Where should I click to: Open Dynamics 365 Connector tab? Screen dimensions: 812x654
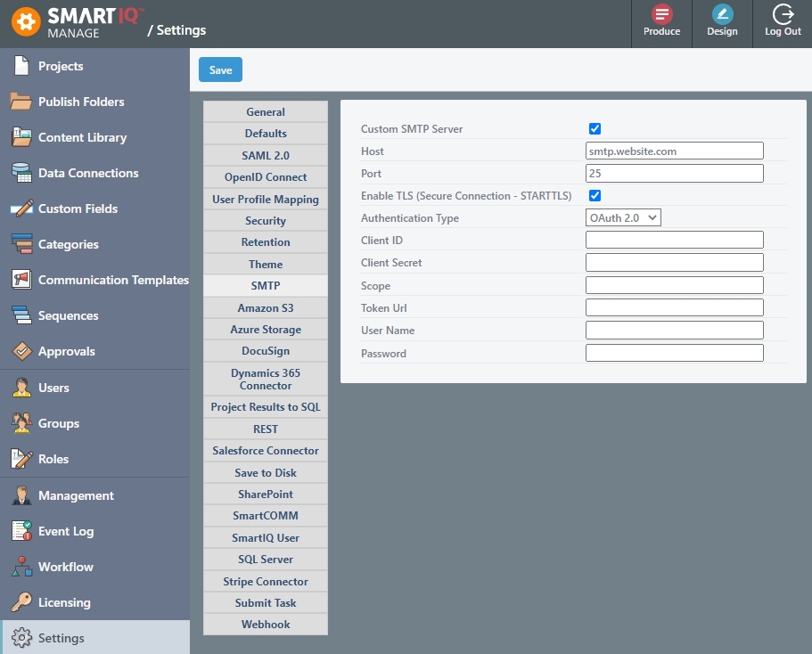click(266, 379)
